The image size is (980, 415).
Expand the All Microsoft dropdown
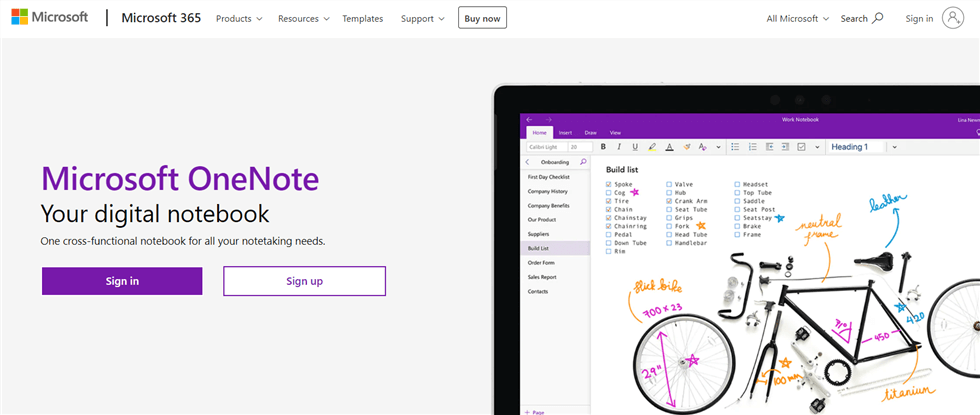point(798,19)
